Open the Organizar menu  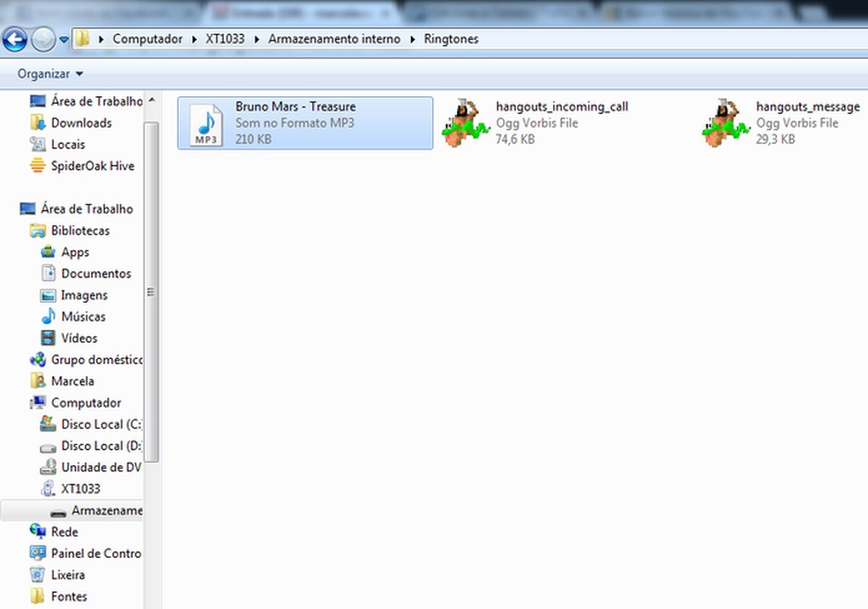coord(49,73)
